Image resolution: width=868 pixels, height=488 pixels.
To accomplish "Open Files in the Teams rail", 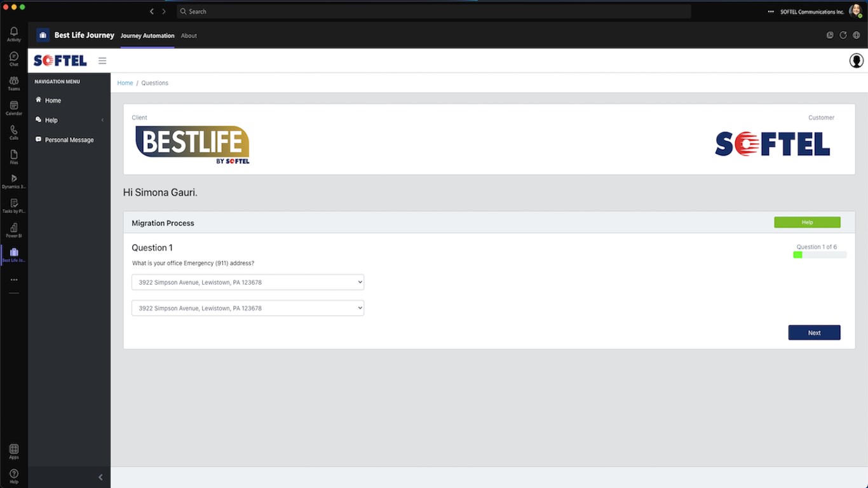I will [14, 157].
